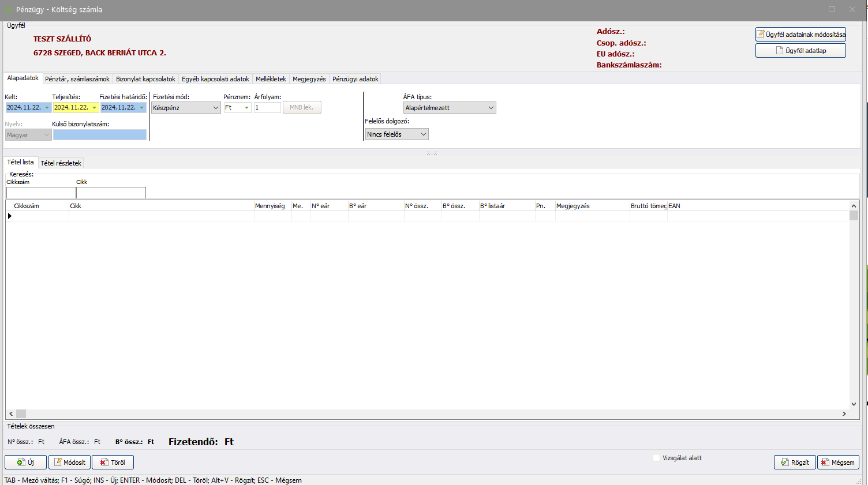The image size is (868, 485).
Task: Click the Ügyfél adatainak módosítása edit icon
Action: tap(761, 35)
